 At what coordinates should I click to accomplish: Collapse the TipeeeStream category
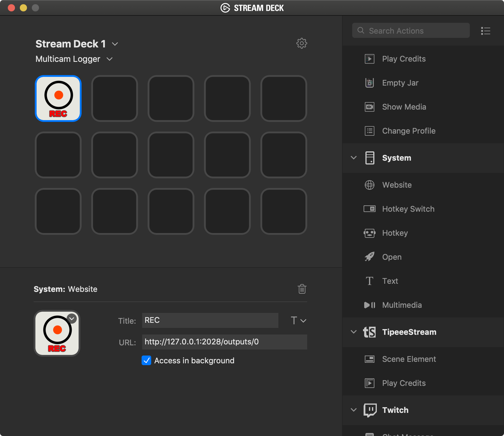click(354, 332)
